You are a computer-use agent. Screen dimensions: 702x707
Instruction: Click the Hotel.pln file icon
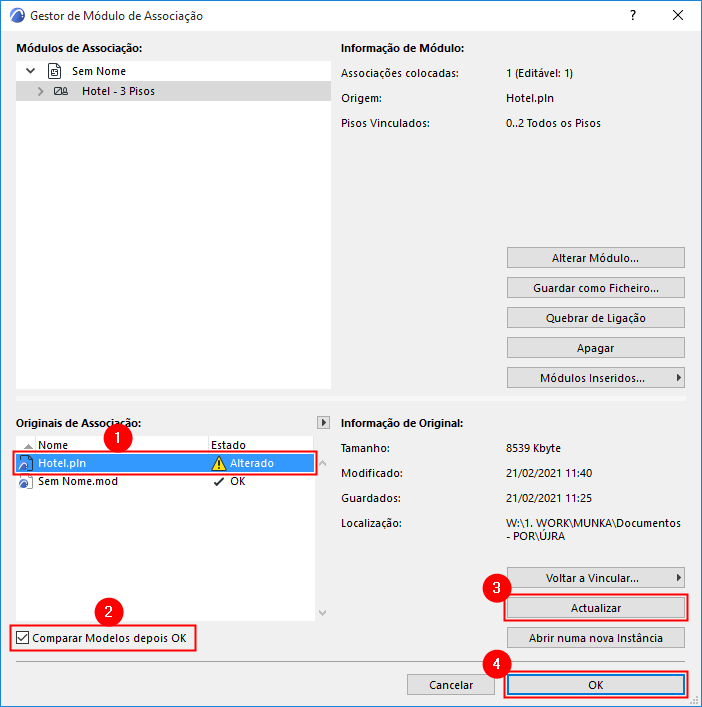(x=25, y=463)
